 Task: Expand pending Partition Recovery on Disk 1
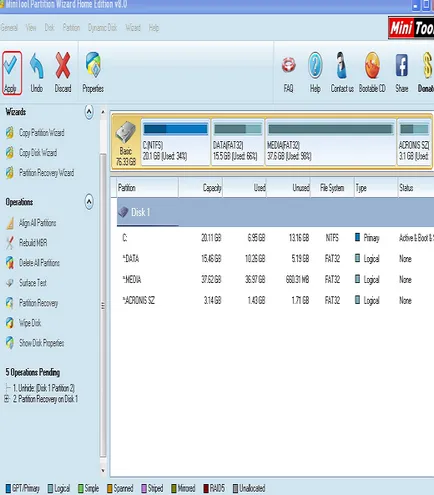coord(6,398)
